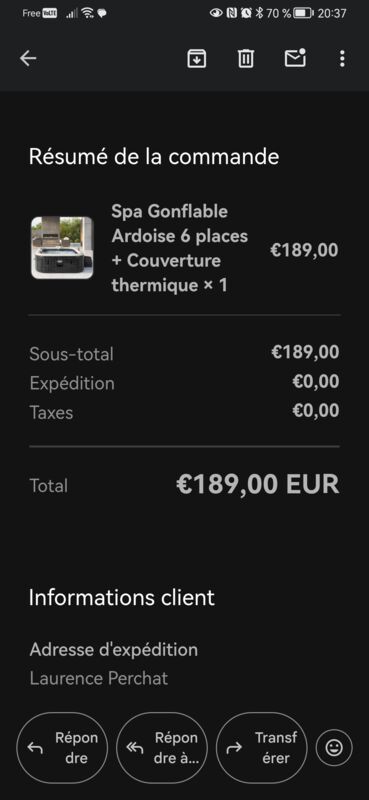Open the Spa Gonflable product thumbnail

62,248
